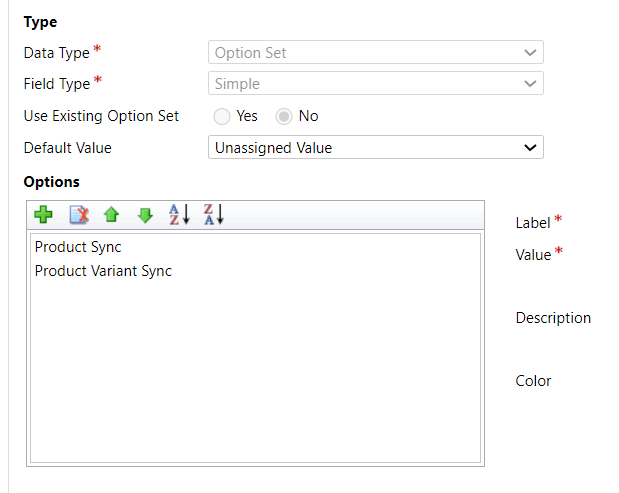Click the green plus add option icon
Image resolution: width=619 pixels, height=493 pixels.
[43, 214]
